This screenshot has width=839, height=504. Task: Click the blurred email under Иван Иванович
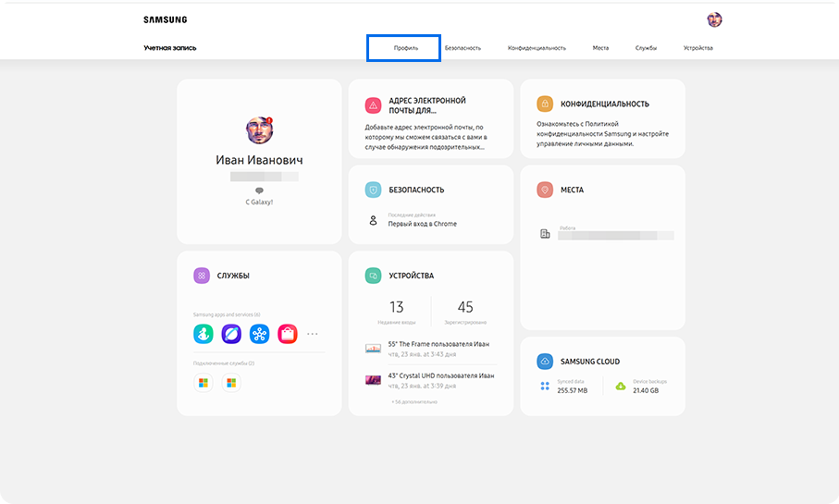[x=265, y=177]
